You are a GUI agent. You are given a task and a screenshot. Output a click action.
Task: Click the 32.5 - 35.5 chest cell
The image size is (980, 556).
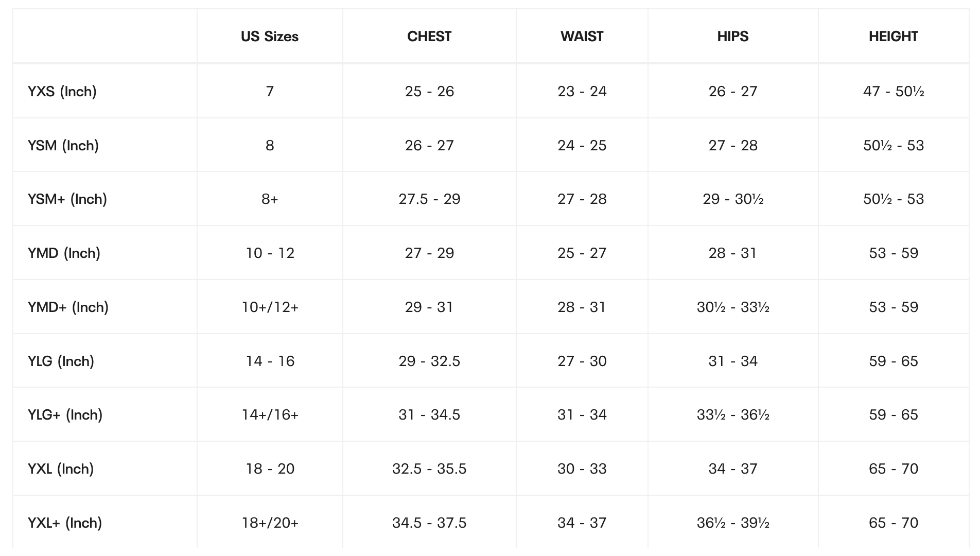click(x=429, y=469)
